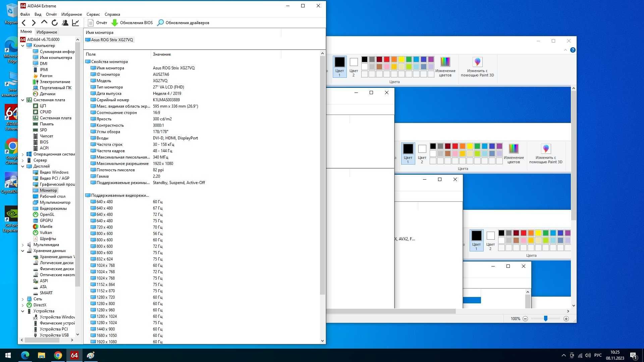Open Windows Start menu
The height and width of the screenshot is (362, 644).
click(x=8, y=355)
